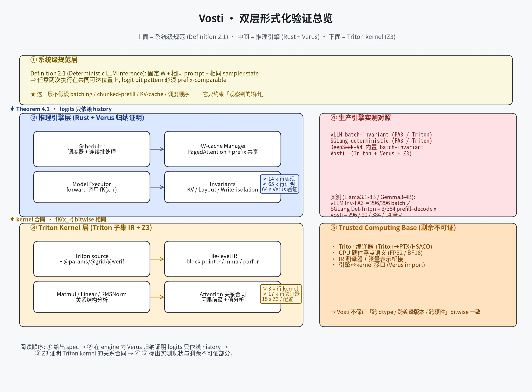The height and width of the screenshot is (392, 532).
Task: Select the Tile-level IR box
Action: (x=222, y=259)
